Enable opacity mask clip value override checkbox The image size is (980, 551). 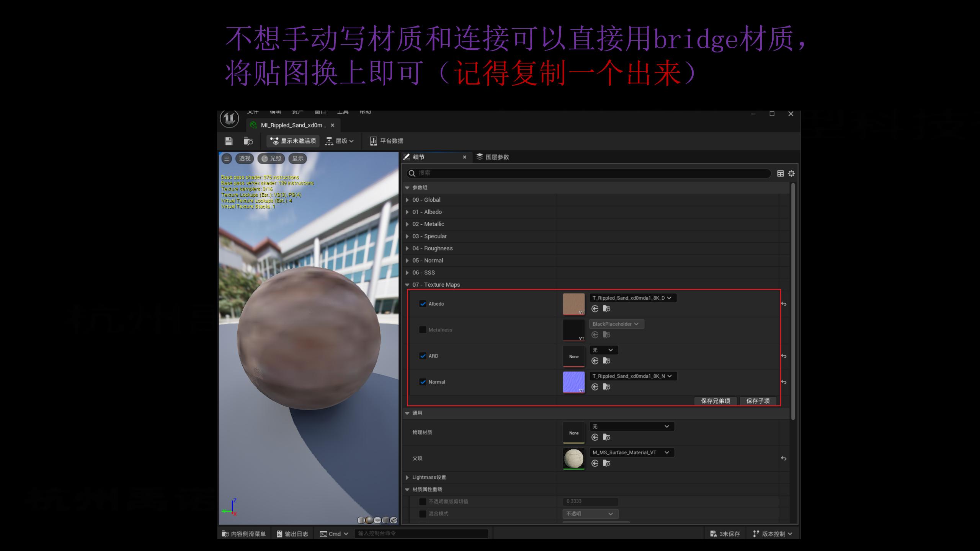[423, 502]
